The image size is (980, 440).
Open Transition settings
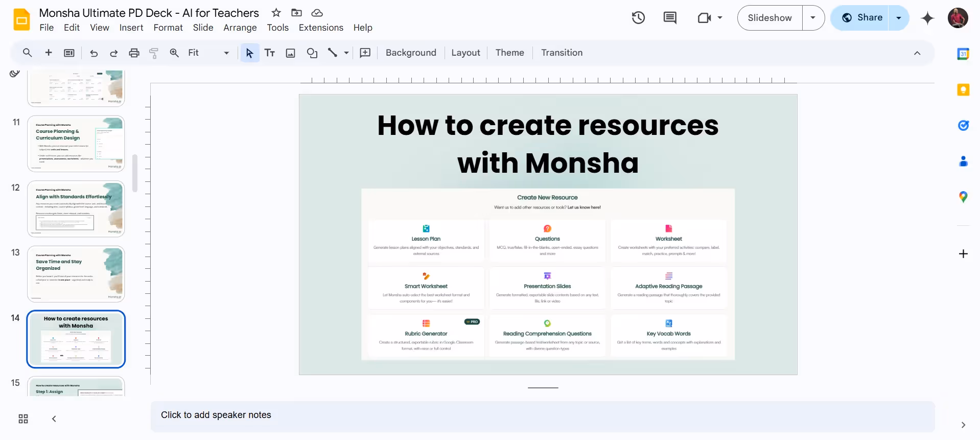pos(562,53)
